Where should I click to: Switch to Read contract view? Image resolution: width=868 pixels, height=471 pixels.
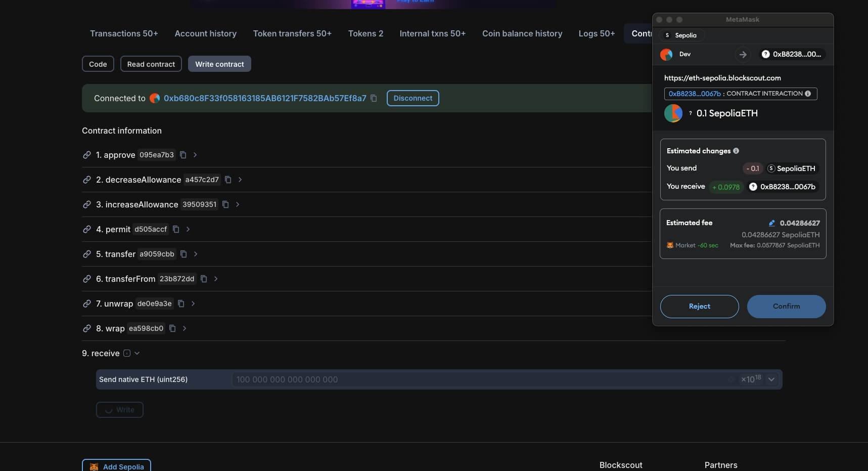click(151, 64)
